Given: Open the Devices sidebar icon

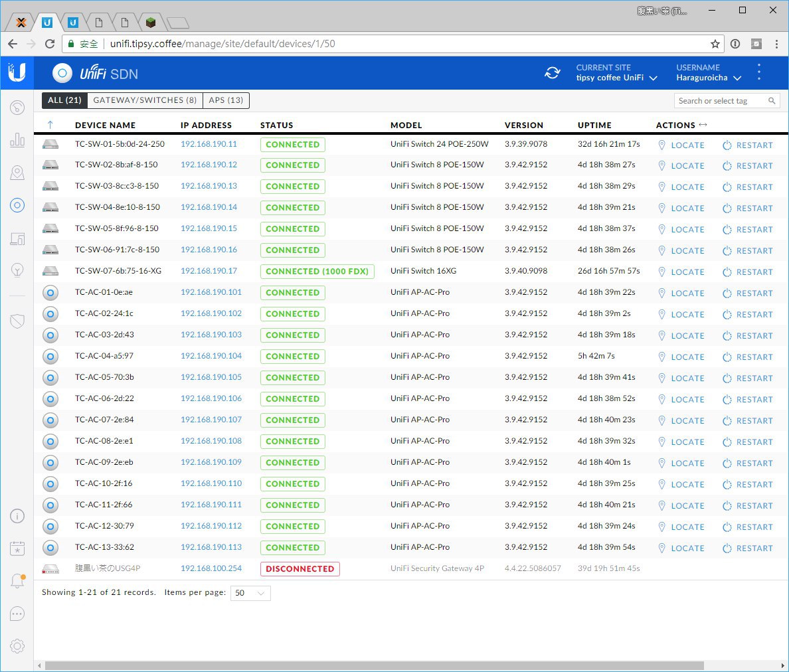Looking at the screenshot, I should [x=17, y=205].
